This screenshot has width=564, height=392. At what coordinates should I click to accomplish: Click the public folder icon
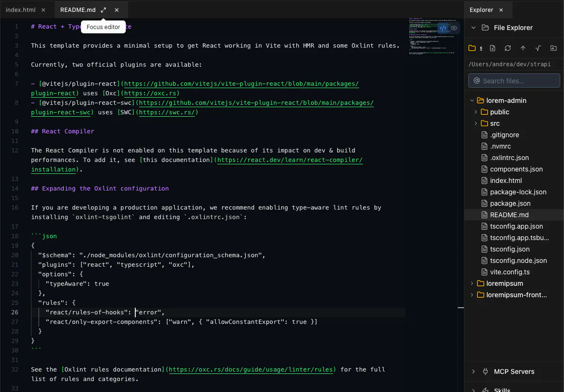(484, 112)
